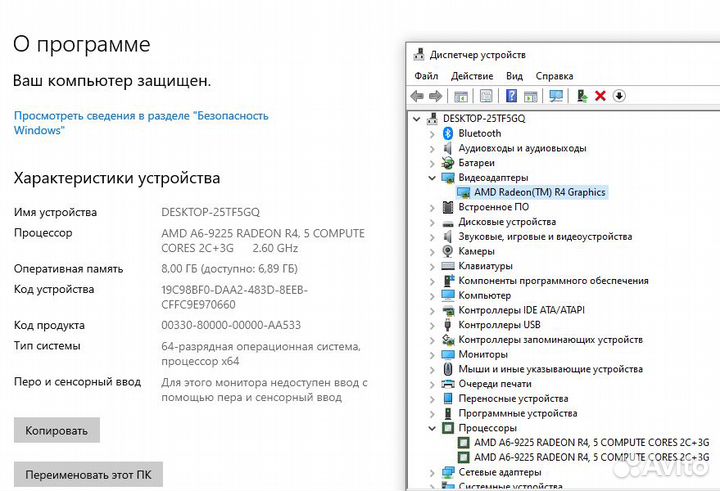Click the Встроенное ПО firmware icon

pos(448,207)
